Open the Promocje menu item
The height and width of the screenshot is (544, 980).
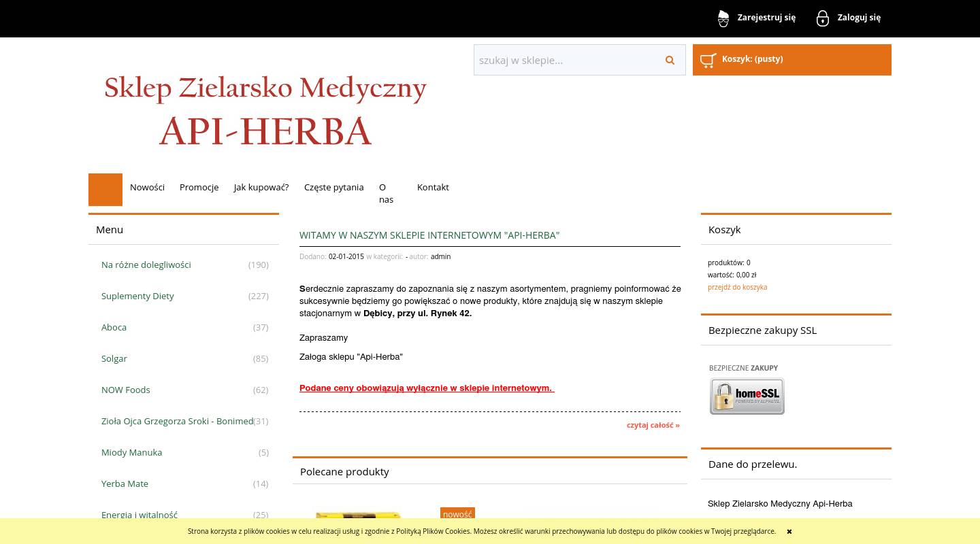pos(199,187)
